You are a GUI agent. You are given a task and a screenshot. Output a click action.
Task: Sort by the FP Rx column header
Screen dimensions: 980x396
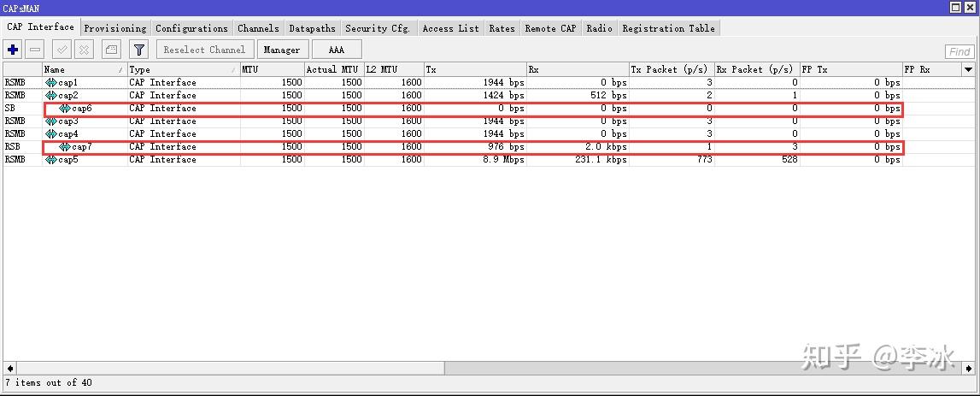[x=932, y=69]
